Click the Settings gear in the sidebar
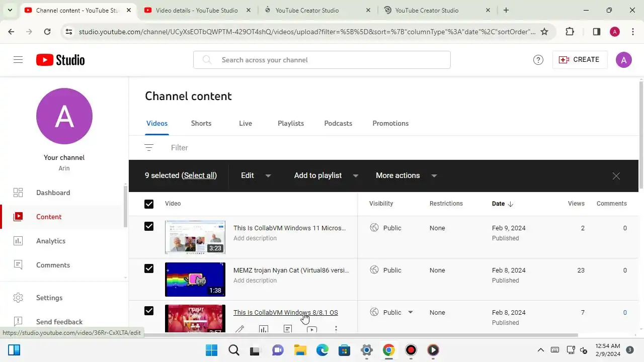The image size is (644, 362). tap(18, 298)
